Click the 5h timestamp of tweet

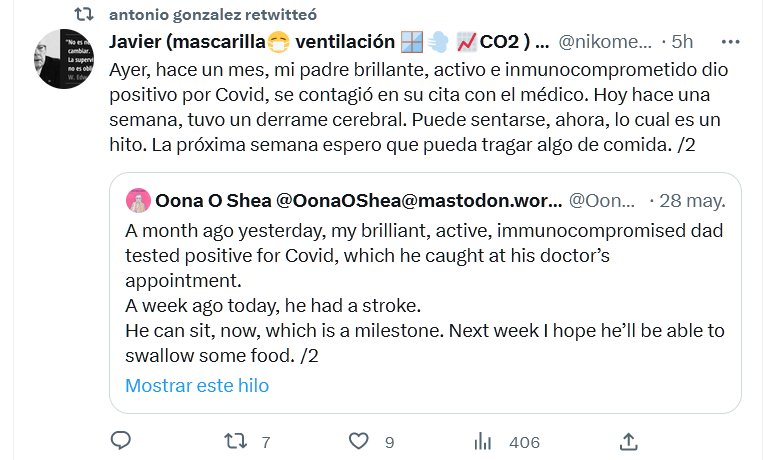683,42
